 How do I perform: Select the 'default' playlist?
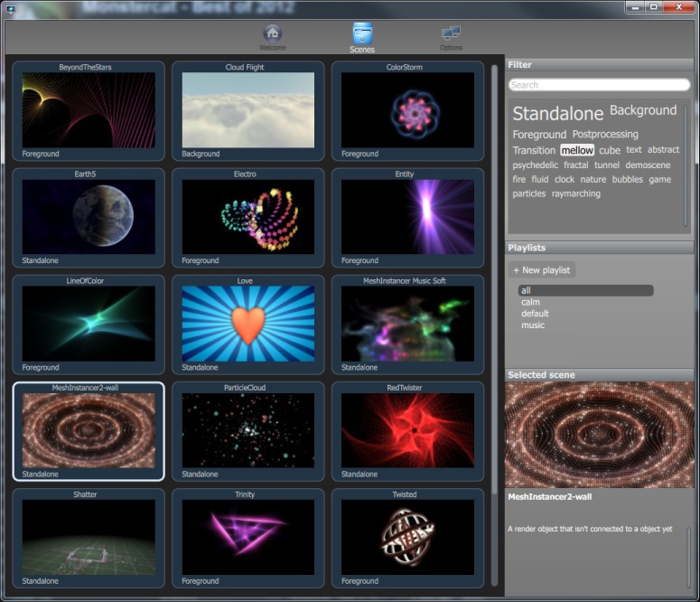point(535,314)
